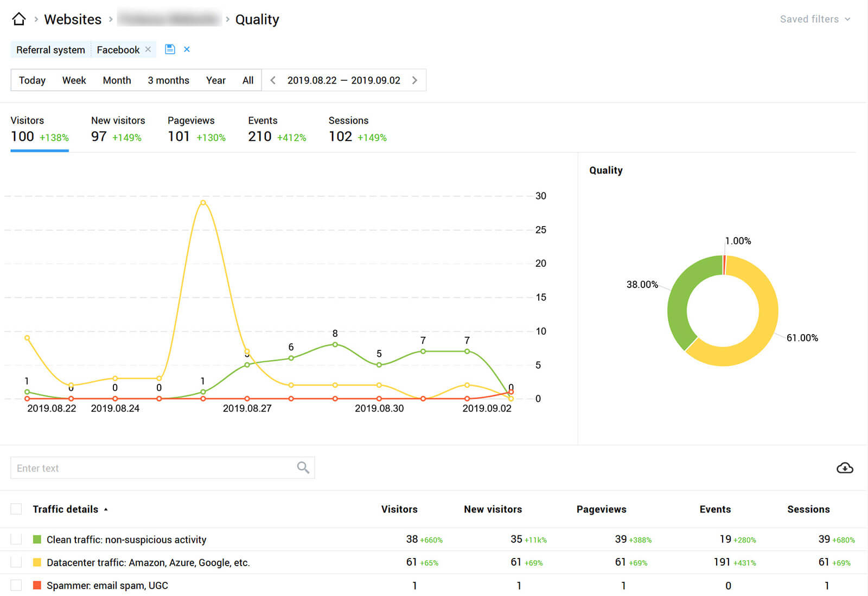Go to the previous date range
The height and width of the screenshot is (596, 868).
(272, 80)
